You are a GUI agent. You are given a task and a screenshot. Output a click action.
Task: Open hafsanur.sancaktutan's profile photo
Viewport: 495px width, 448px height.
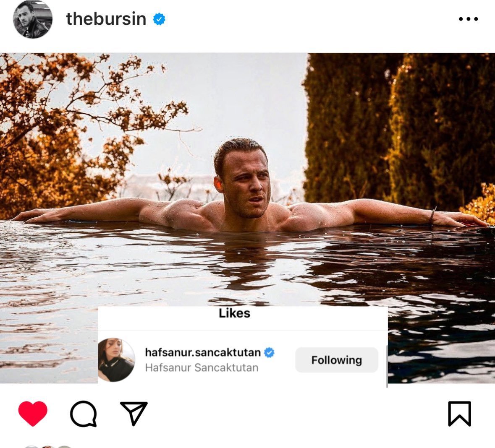[116, 359]
